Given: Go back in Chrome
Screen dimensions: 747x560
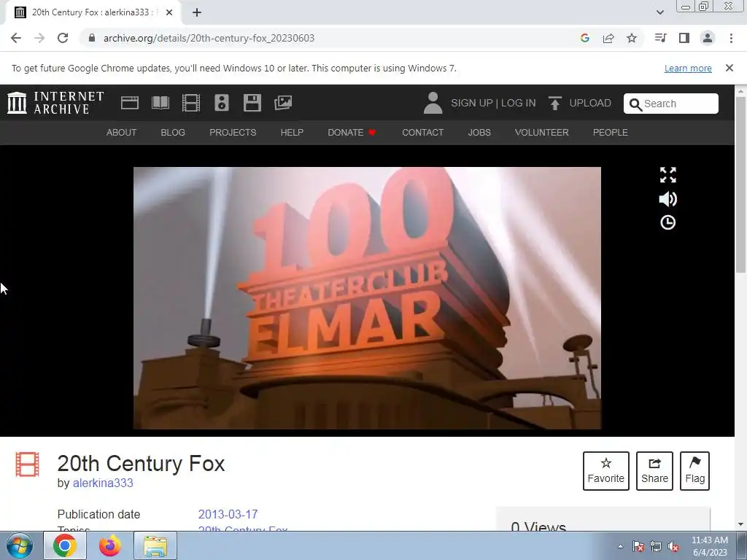Looking at the screenshot, I should 16,38.
